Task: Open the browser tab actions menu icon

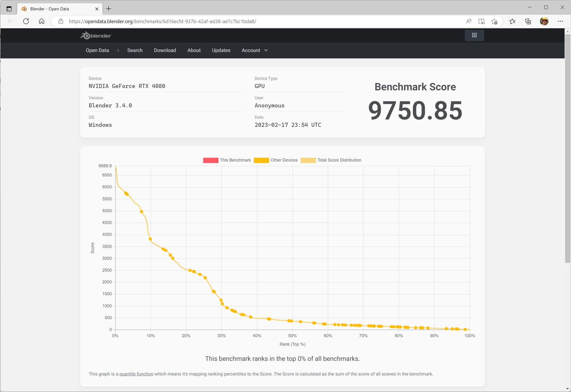Action: click(x=9, y=9)
